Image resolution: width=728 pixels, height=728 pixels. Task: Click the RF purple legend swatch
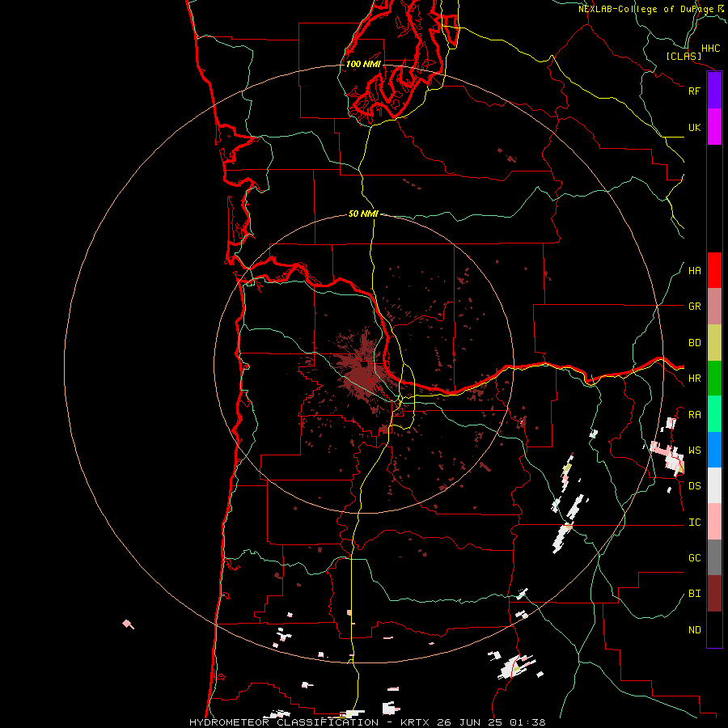pyautogui.click(x=714, y=91)
